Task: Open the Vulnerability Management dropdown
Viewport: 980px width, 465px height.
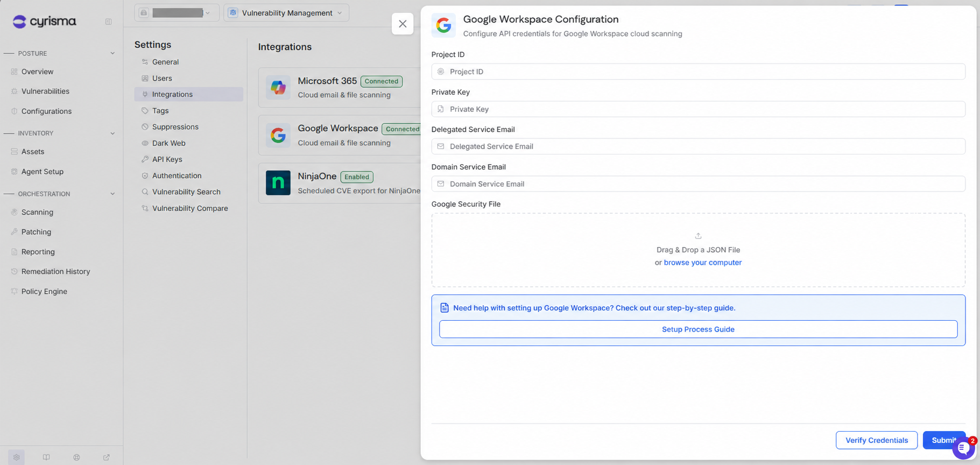Action: coord(286,13)
